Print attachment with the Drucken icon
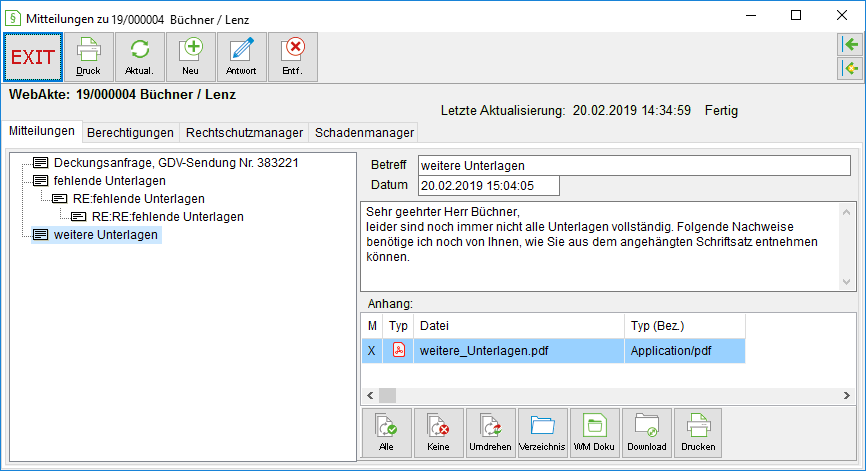 click(698, 433)
